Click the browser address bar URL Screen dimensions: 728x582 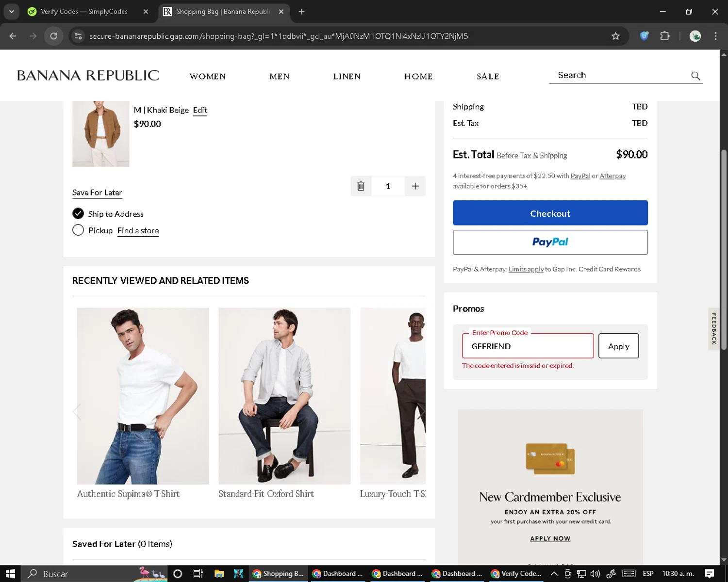coord(279,36)
